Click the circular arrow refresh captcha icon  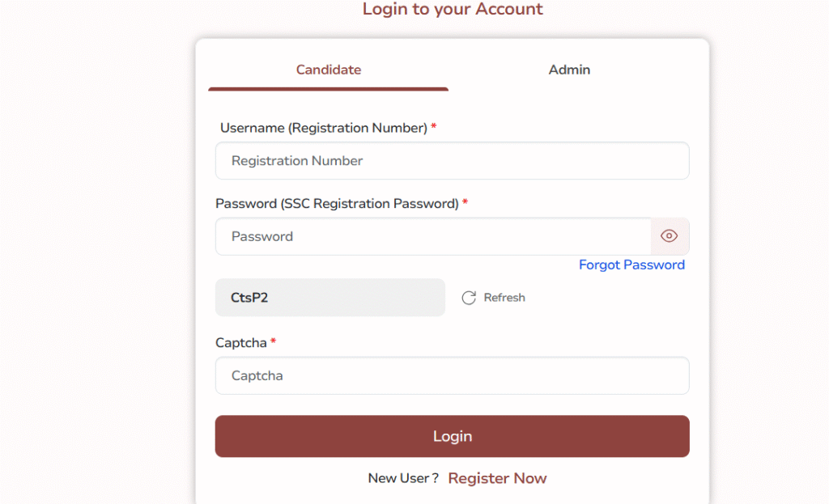click(x=469, y=298)
